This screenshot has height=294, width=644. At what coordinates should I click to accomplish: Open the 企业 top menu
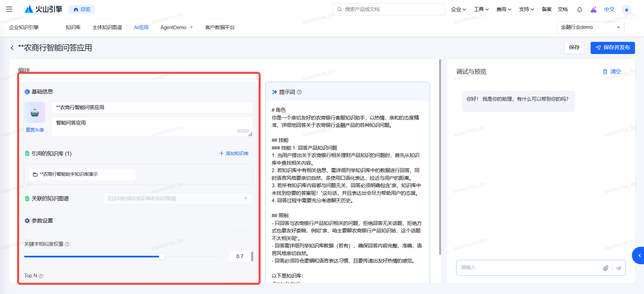[x=458, y=9]
